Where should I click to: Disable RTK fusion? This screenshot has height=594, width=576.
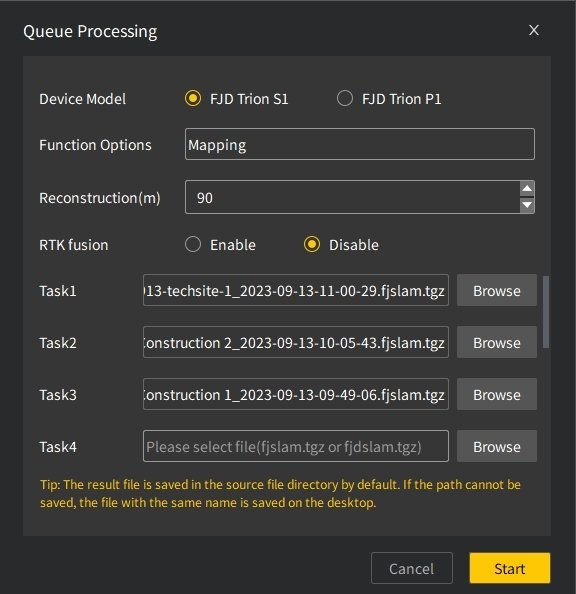312,244
